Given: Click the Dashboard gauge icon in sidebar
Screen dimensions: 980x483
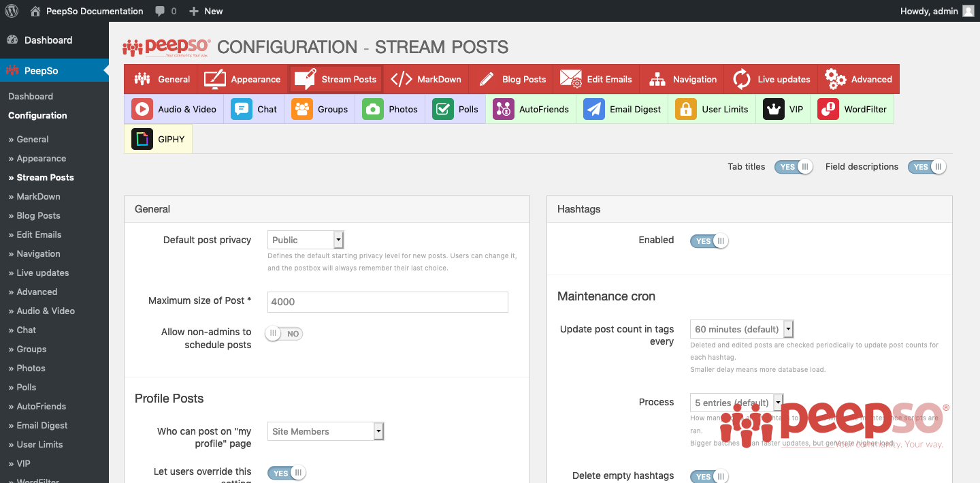Looking at the screenshot, I should (x=12, y=40).
